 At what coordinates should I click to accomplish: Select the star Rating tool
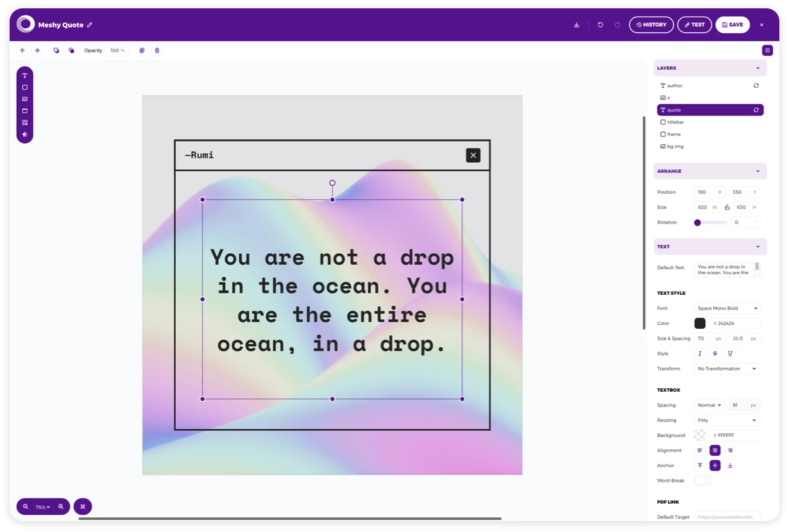(25, 135)
